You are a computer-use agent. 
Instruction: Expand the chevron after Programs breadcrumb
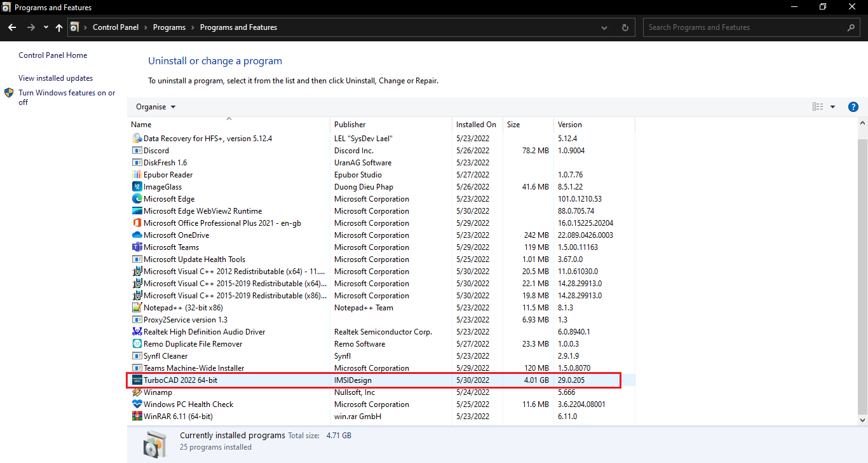pos(193,27)
